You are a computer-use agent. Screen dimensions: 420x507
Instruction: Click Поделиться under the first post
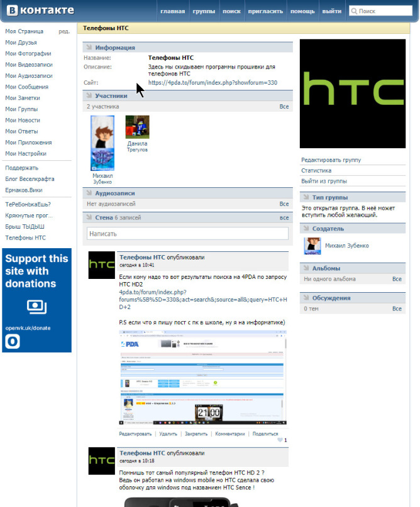coord(265,433)
